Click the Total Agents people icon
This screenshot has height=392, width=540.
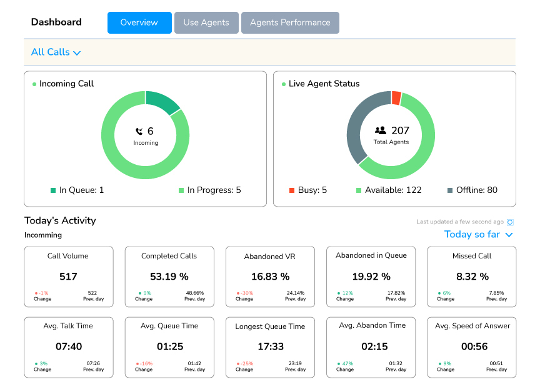(381, 130)
